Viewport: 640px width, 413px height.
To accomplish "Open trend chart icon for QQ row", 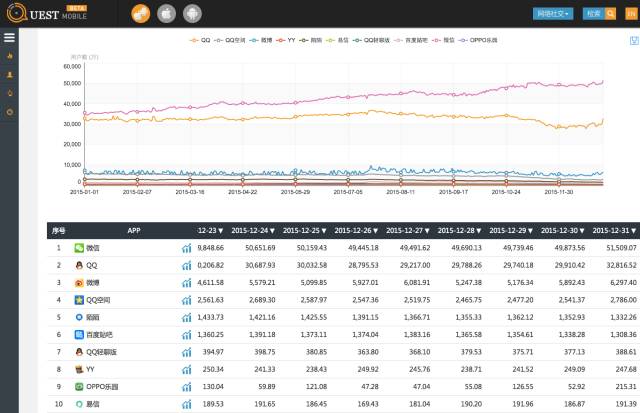I will coord(187,266).
